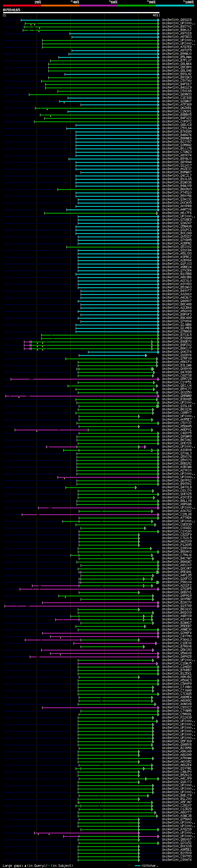Select the UniRef100_C1N3V1 label
197x868 pixels.
(177, 111)
